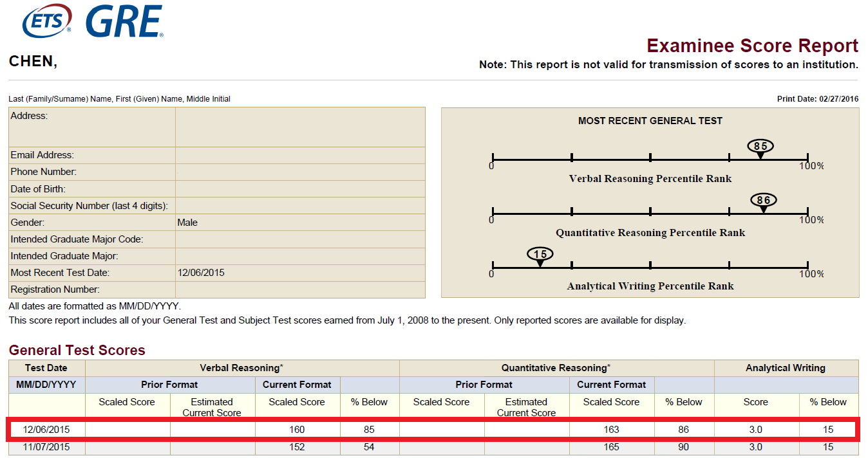The height and width of the screenshot is (458, 868).
Task: Click the Social Security Number label
Action: pos(90,206)
